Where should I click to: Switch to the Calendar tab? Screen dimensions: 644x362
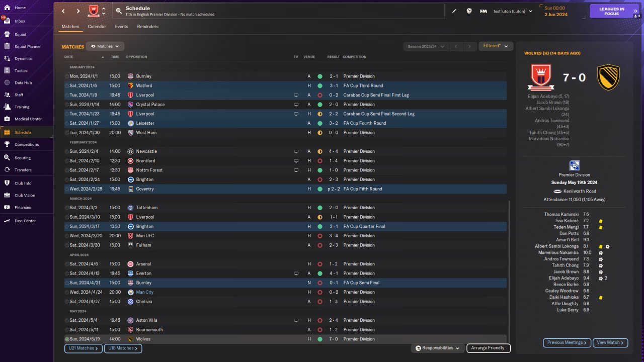(x=97, y=27)
